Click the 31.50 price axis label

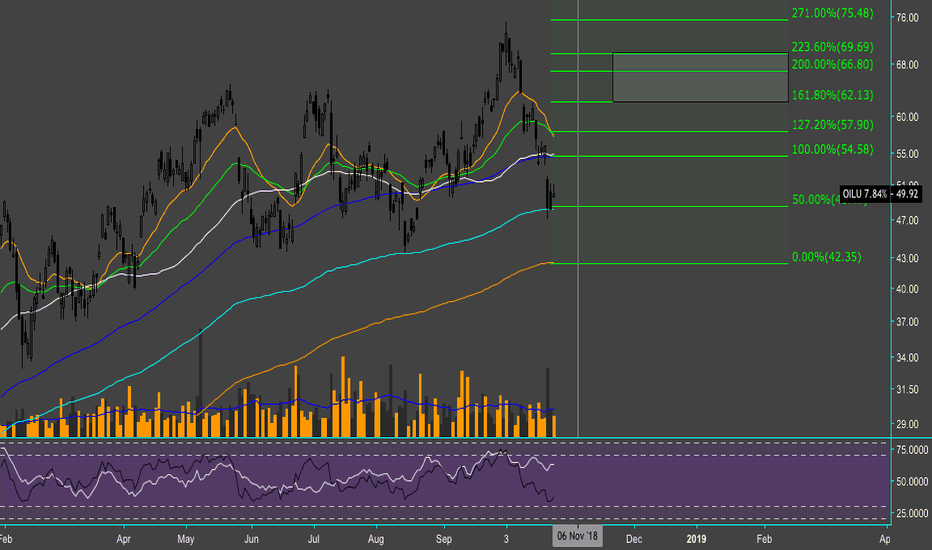pyautogui.click(x=907, y=389)
